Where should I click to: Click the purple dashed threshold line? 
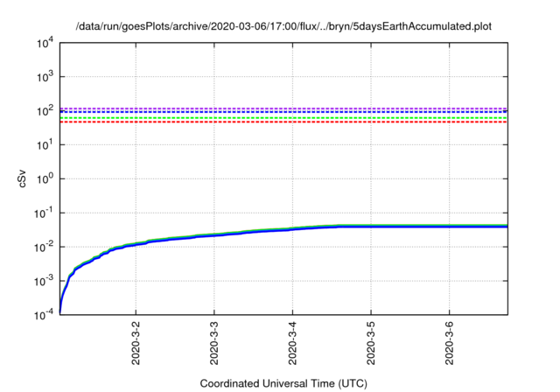283,108
